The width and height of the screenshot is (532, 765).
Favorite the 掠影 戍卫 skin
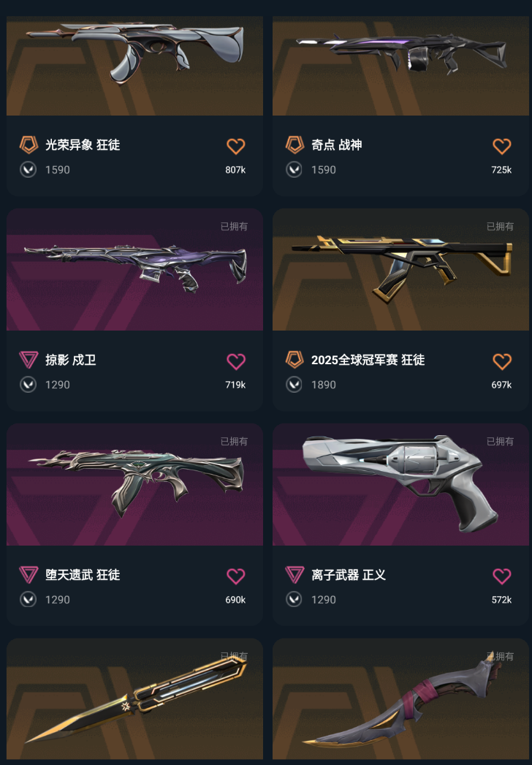235,361
